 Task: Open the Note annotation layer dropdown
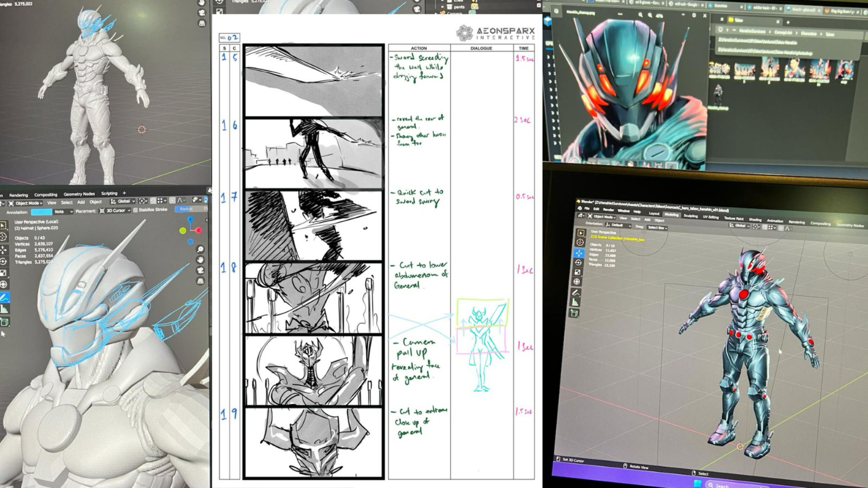point(63,212)
